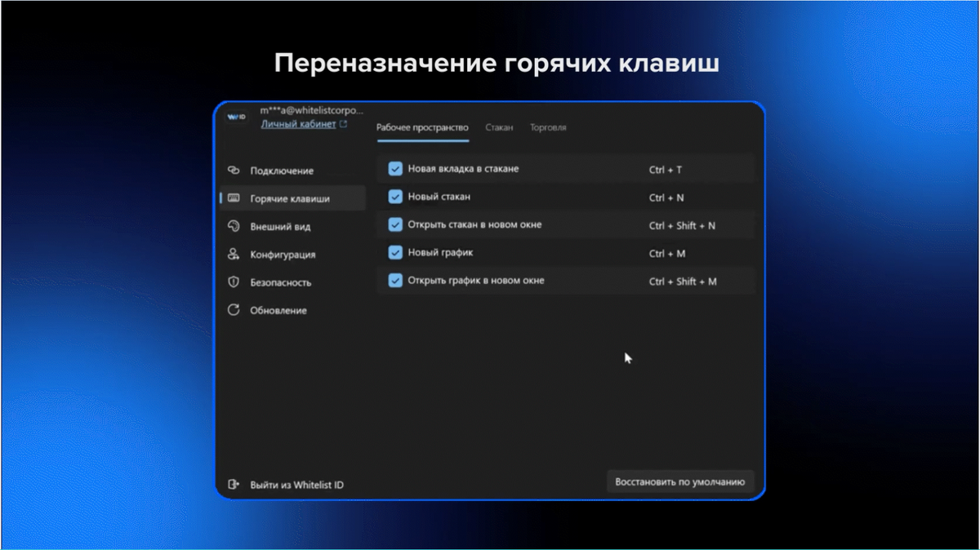Click the external-link icon after Личный кабинет
The width and height of the screenshot is (980, 550).
pyautogui.click(x=343, y=125)
